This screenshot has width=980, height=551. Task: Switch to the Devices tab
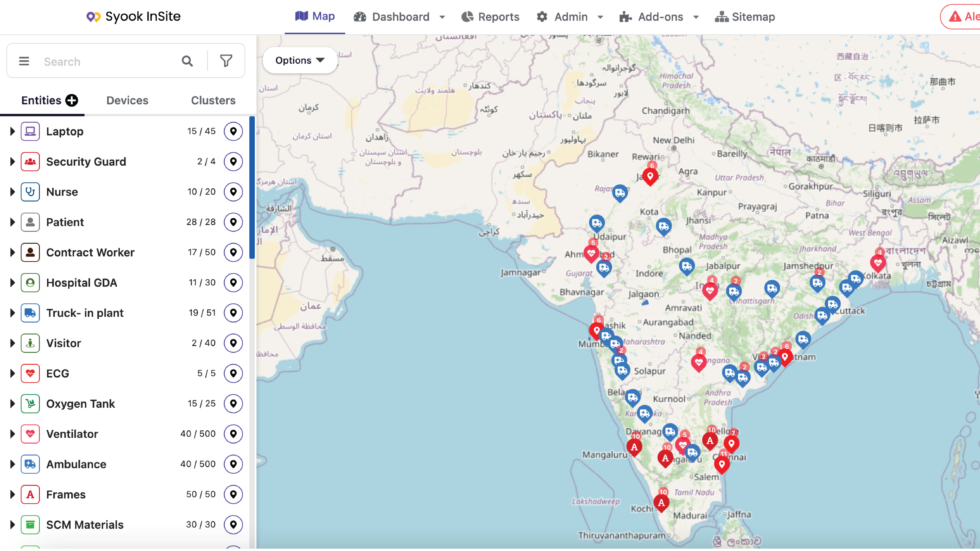(x=127, y=100)
